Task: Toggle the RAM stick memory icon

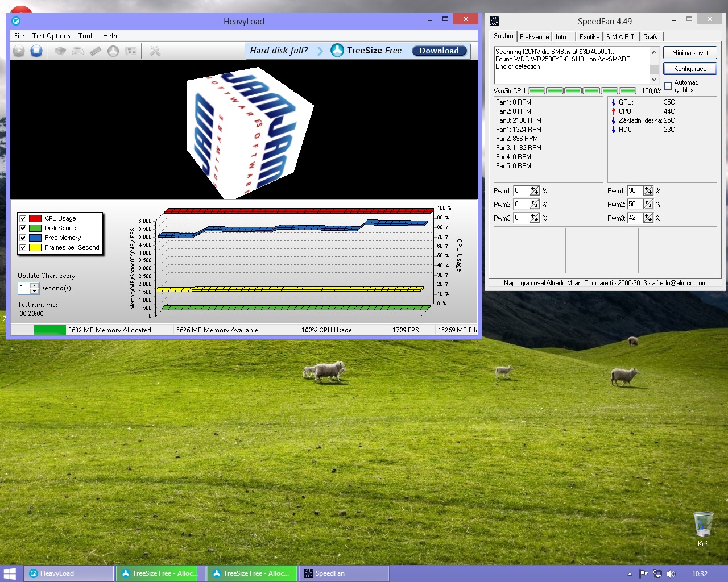Action: (x=96, y=51)
